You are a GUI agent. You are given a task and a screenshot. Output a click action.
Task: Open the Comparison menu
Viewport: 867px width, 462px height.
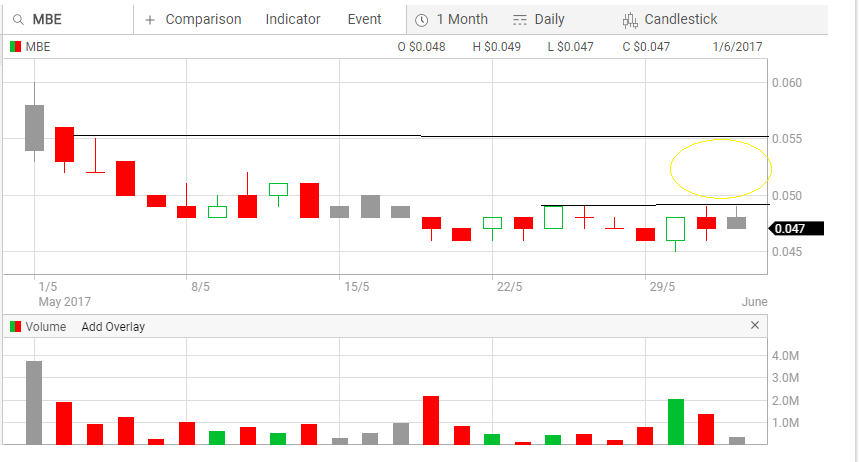[x=203, y=19]
